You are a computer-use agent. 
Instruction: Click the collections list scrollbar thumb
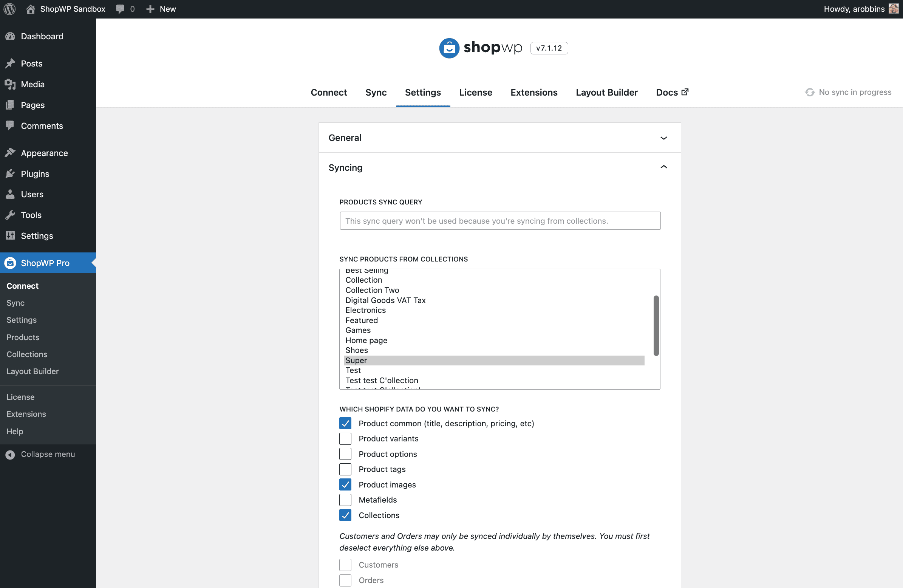(x=656, y=326)
